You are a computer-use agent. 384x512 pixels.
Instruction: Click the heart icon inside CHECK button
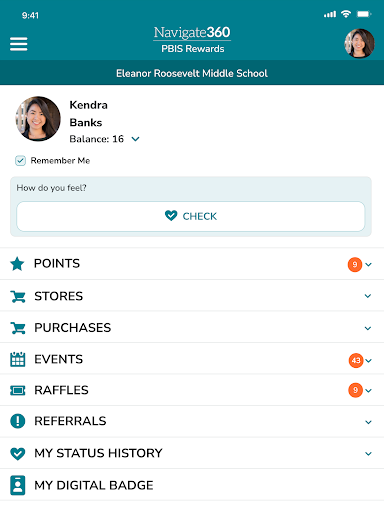point(171,216)
